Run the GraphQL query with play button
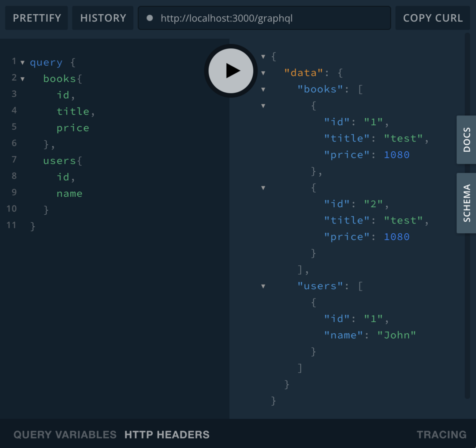Viewport: 476px width, 448px height. point(231,71)
